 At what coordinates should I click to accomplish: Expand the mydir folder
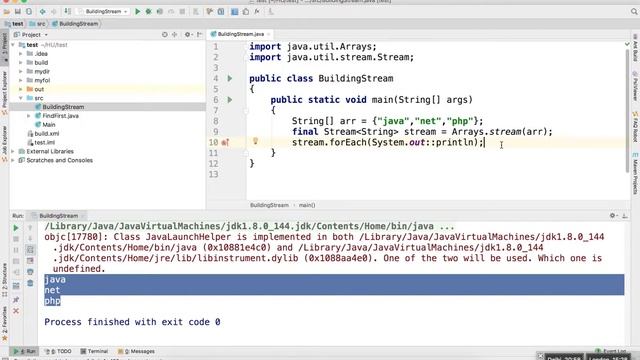pos(21,71)
